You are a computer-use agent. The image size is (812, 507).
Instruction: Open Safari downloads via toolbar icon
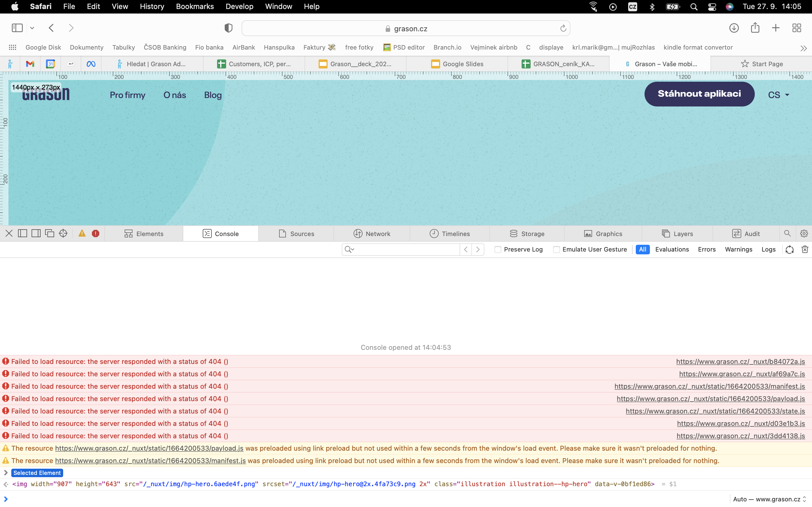(734, 28)
